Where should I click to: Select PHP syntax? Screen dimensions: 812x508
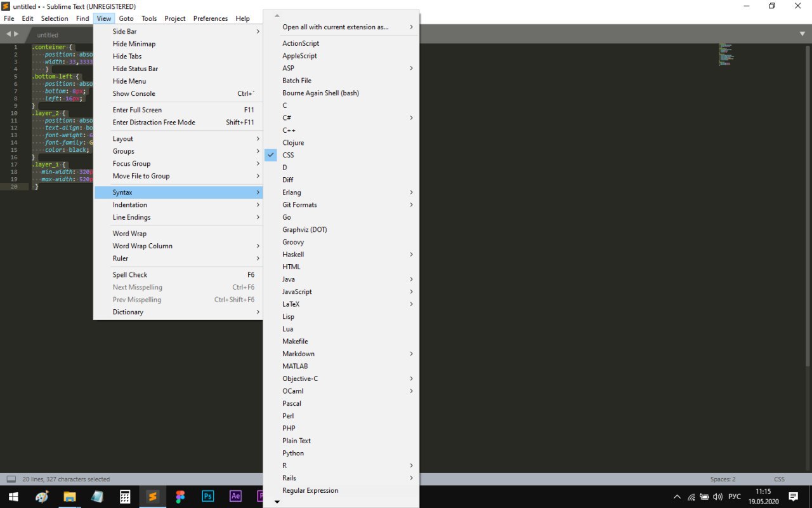tap(341, 428)
